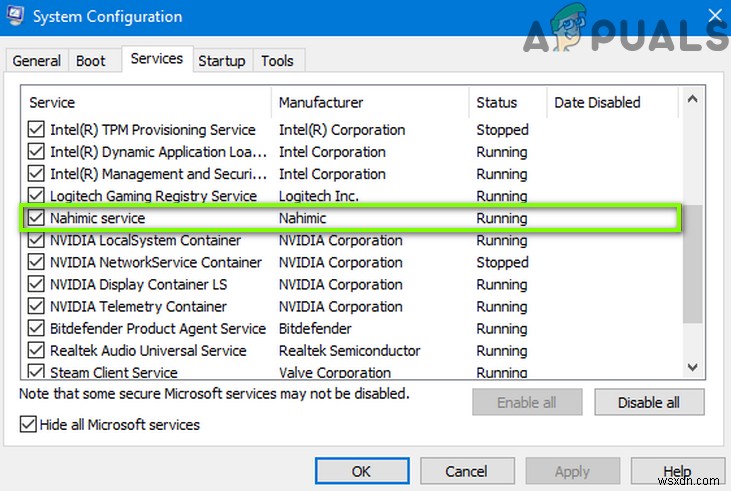Image resolution: width=731 pixels, height=491 pixels.
Task: Open the Tools tab
Action: point(277,61)
